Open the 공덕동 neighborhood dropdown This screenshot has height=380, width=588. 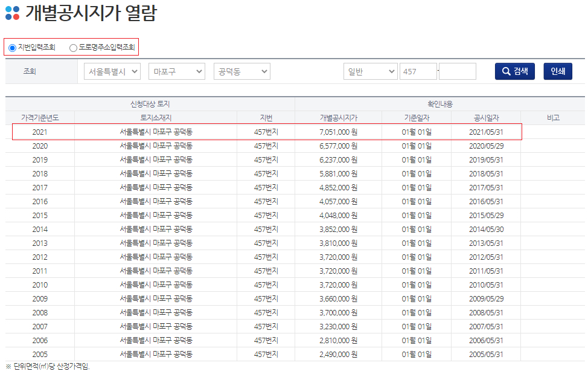(242, 71)
